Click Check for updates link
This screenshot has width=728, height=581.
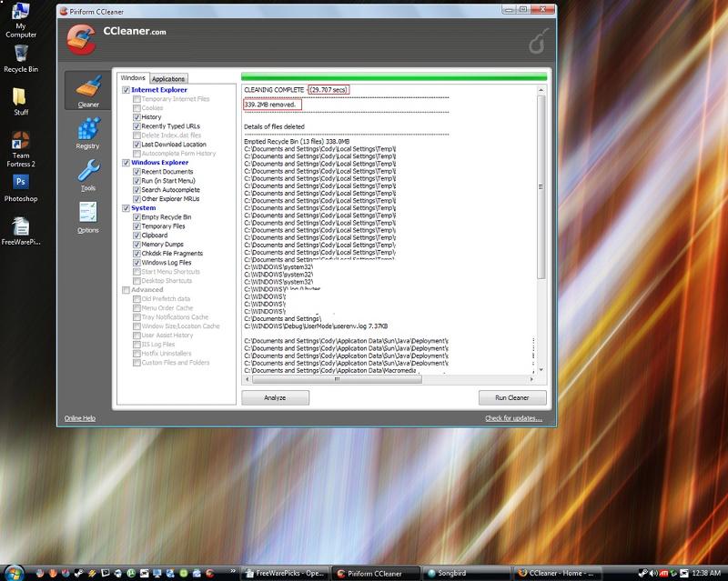point(513,418)
